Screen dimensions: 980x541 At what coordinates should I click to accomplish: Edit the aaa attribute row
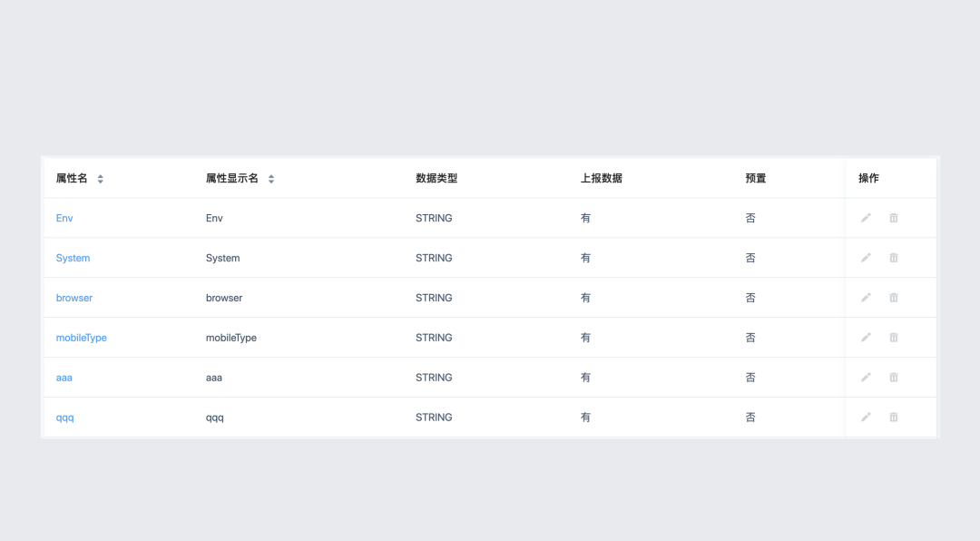point(866,377)
